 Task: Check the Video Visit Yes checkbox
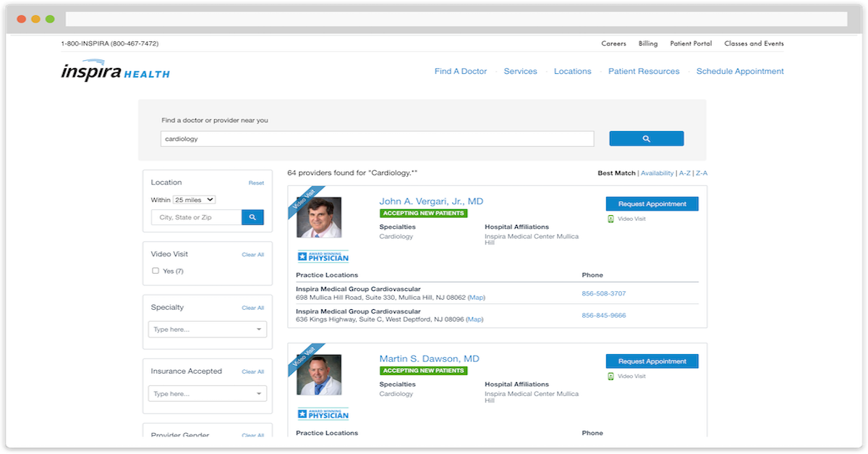pyautogui.click(x=156, y=271)
